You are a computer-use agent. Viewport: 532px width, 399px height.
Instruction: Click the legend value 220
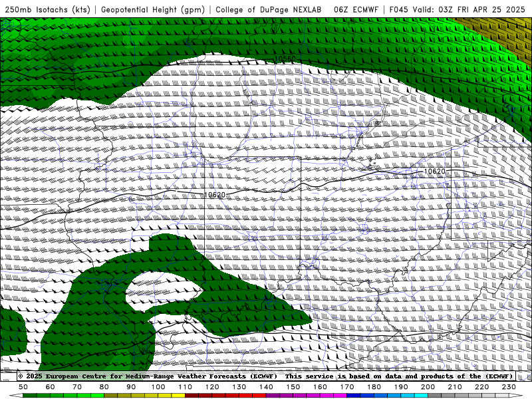(481, 387)
